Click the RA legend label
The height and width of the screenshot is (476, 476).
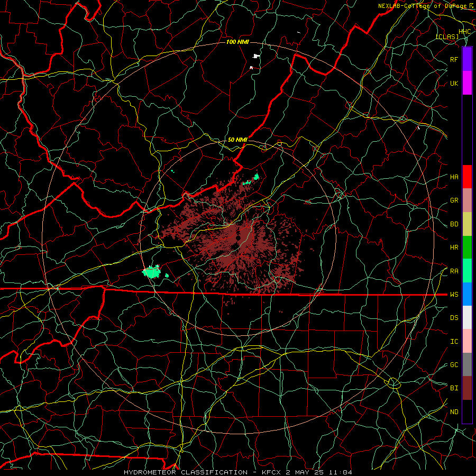tap(454, 271)
